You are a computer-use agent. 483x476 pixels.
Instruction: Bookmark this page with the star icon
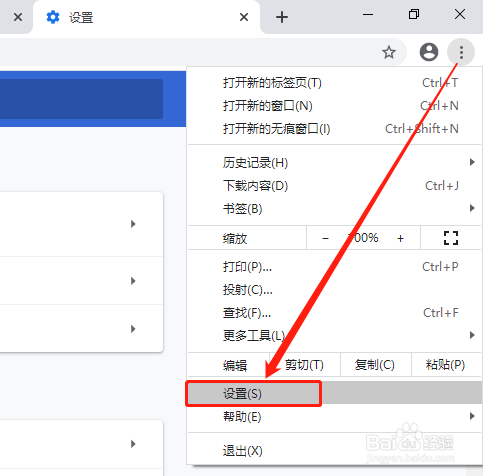pyautogui.click(x=389, y=52)
